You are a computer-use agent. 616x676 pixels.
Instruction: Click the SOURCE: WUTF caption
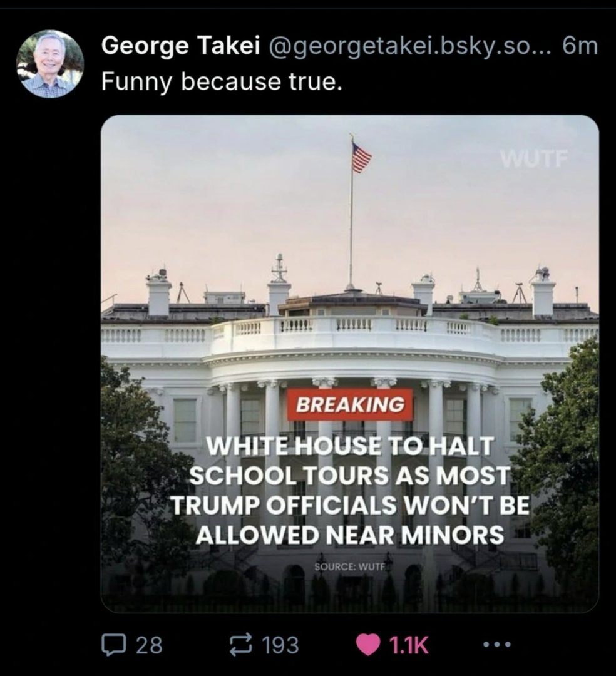(x=349, y=566)
